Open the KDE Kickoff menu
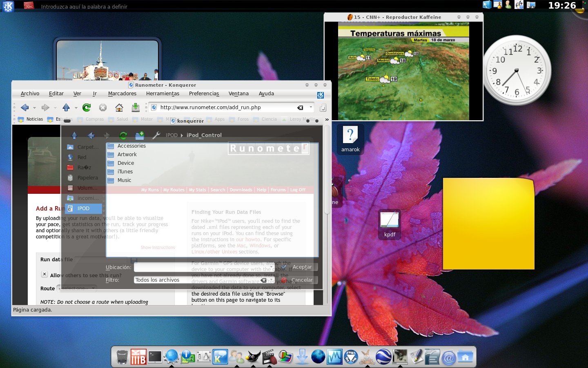Viewport: 588px width, 368px height. pyautogui.click(x=8, y=6)
